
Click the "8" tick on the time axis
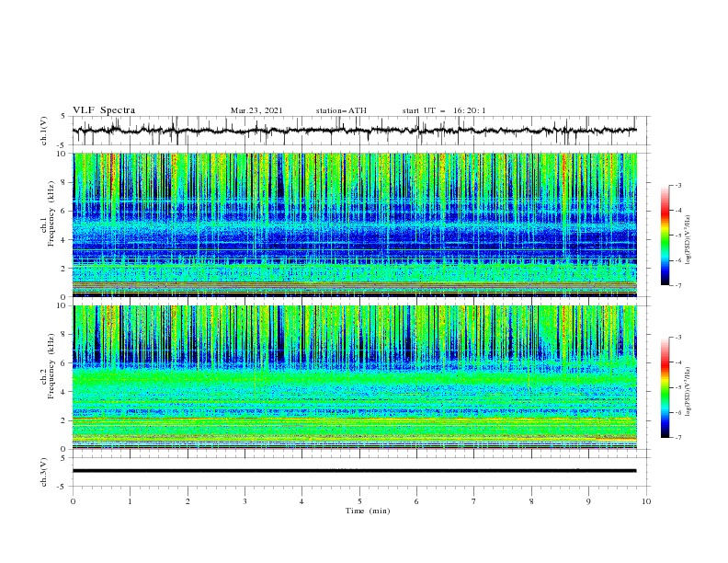pyautogui.click(x=531, y=501)
